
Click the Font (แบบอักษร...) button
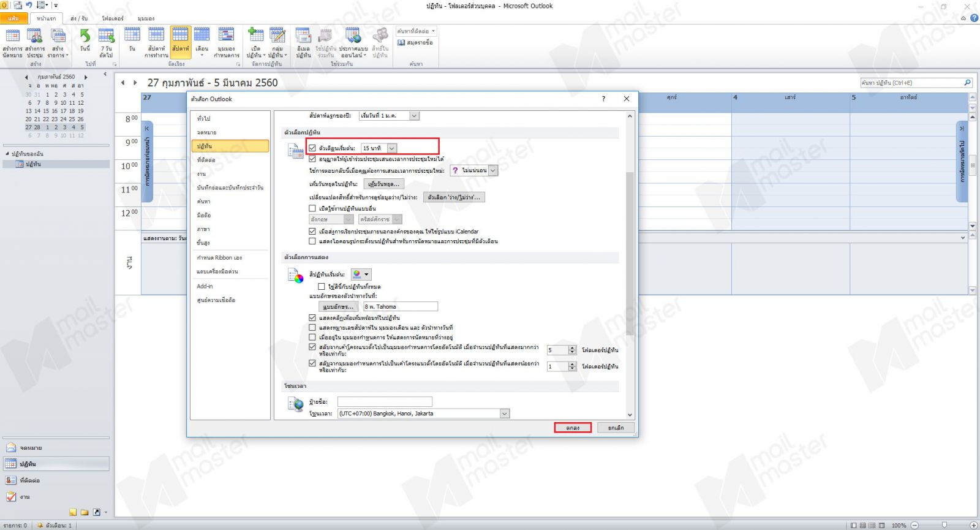pos(338,306)
